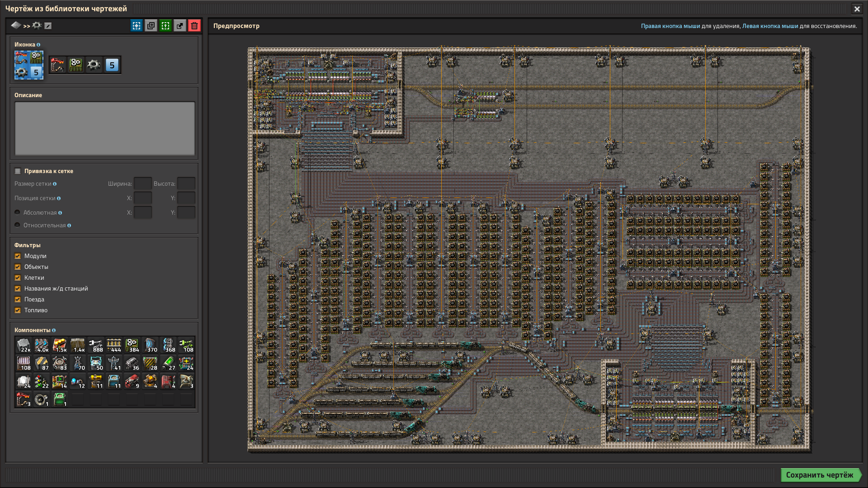This screenshot has height=488, width=868.
Task: Click the hazard concrete component showing 87
Action: (x=42, y=363)
